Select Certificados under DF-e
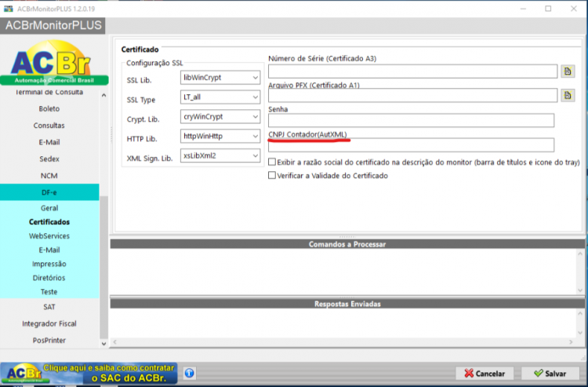The height and width of the screenshot is (387, 588). (x=49, y=222)
